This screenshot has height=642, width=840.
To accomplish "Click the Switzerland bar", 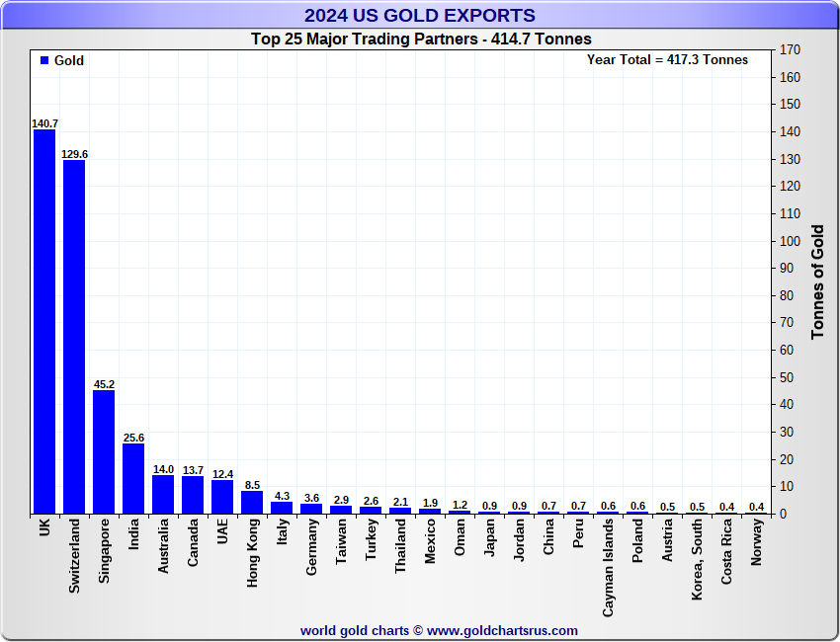I will [x=74, y=337].
